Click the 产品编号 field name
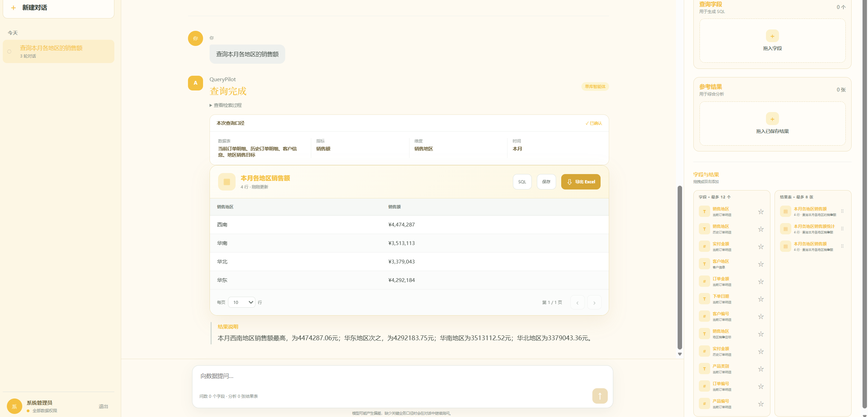 tap(721, 401)
